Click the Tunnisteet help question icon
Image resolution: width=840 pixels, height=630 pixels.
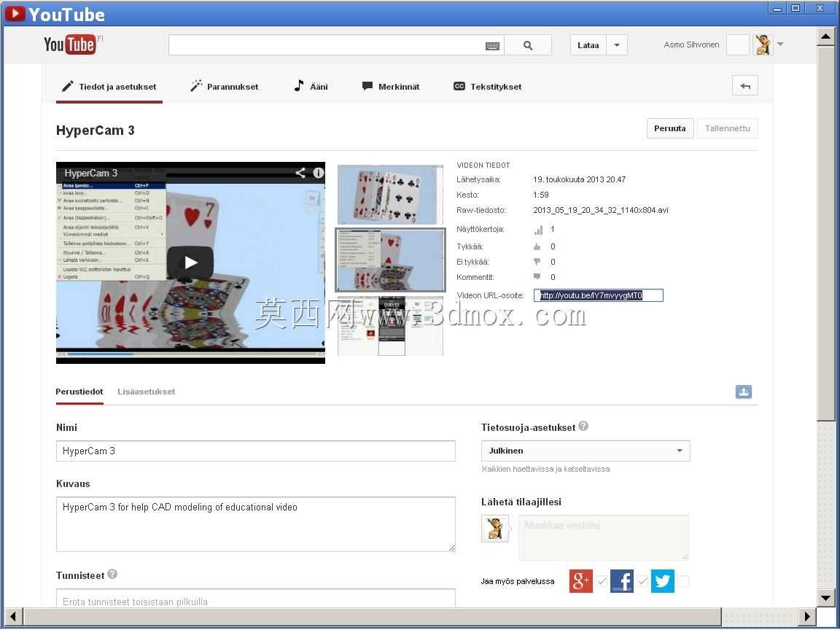pos(112,574)
